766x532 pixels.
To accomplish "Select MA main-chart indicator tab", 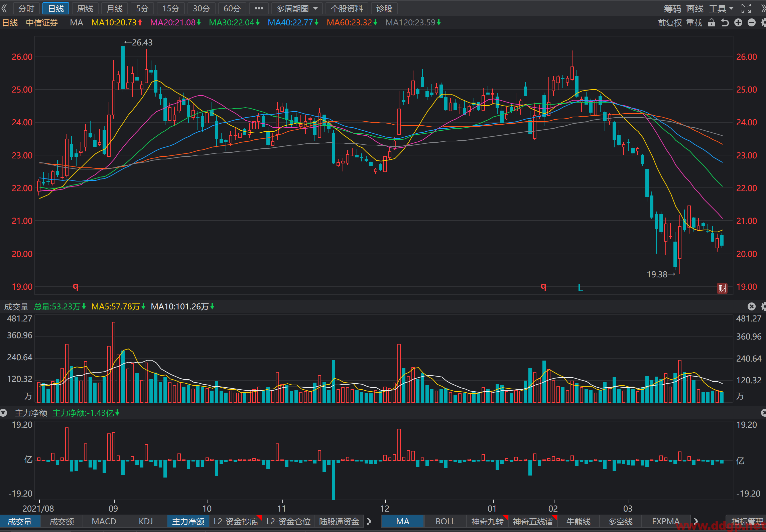I will 403,521.
